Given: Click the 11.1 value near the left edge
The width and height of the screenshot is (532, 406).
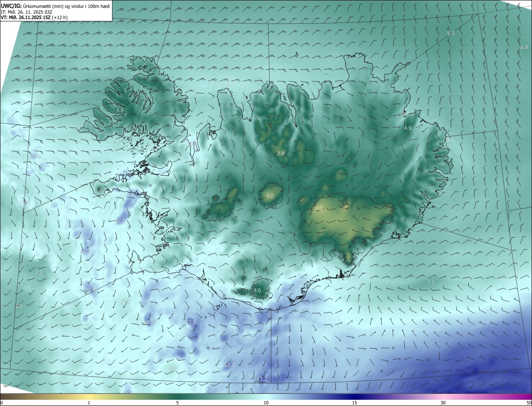Looking at the screenshot, I should (23, 202).
